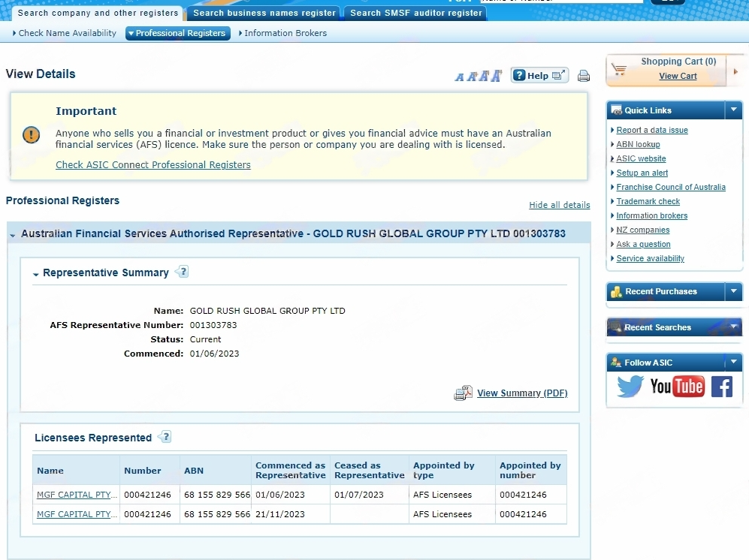749x560 pixels.
Task: Open Franchise Council of Australia link
Action: click(x=671, y=187)
